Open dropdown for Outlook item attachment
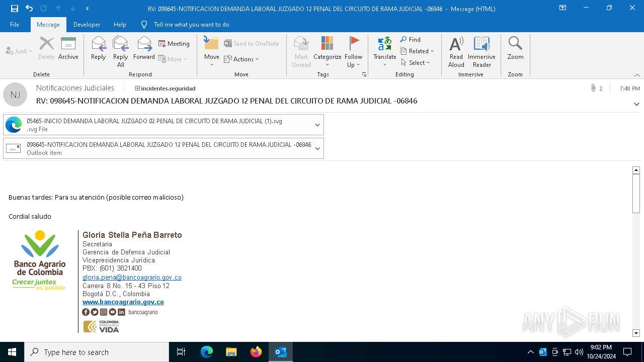Screen dimensions: 644x362 tap(317, 148)
